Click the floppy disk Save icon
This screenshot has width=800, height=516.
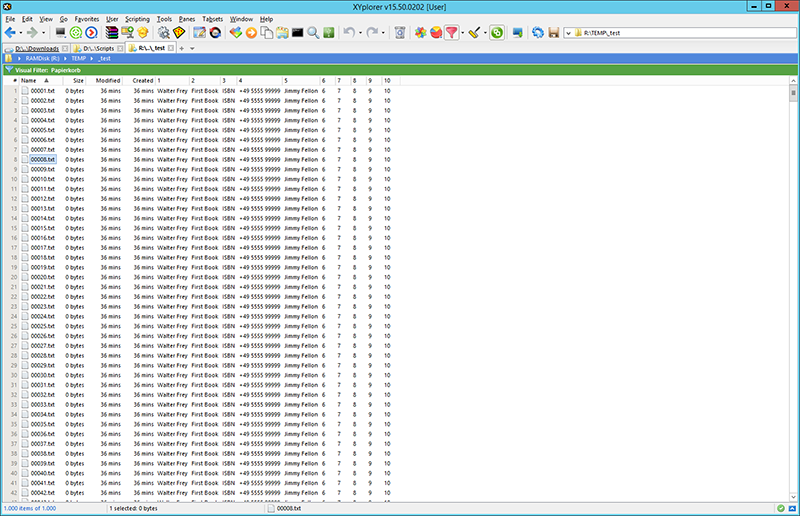click(553, 33)
